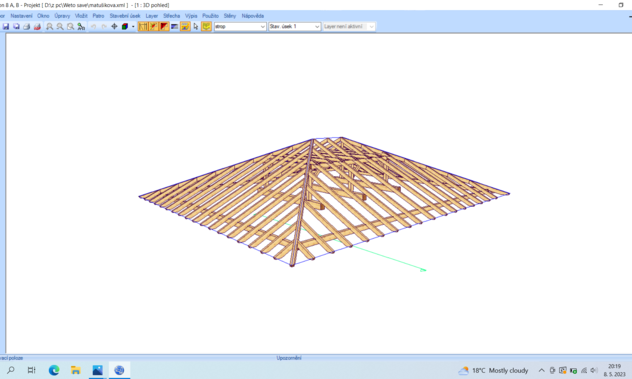Click the zoom window magnifier icon
Screen dimensions: 632x379
pos(71,27)
